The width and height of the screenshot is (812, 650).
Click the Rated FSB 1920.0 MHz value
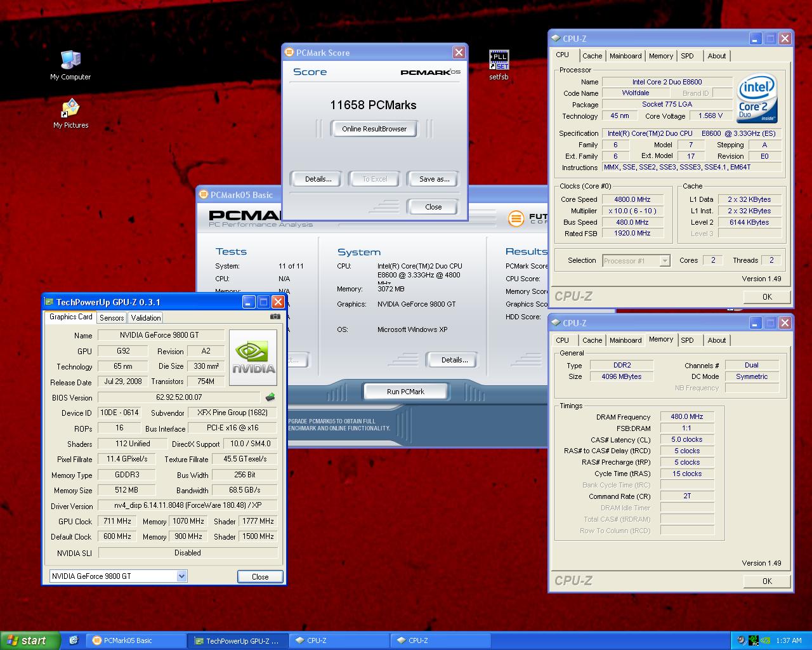point(632,233)
